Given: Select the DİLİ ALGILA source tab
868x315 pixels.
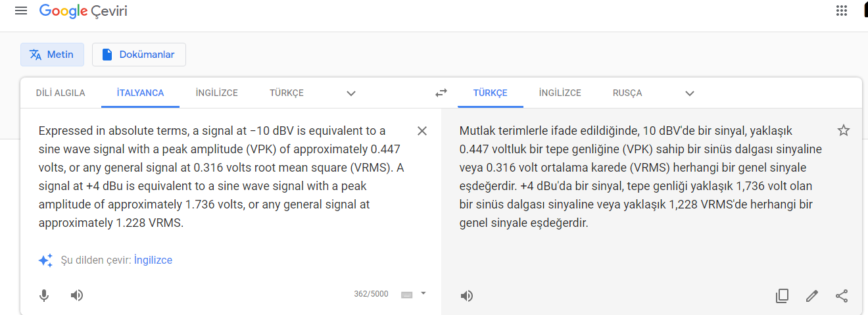Looking at the screenshot, I should pyautogui.click(x=60, y=93).
